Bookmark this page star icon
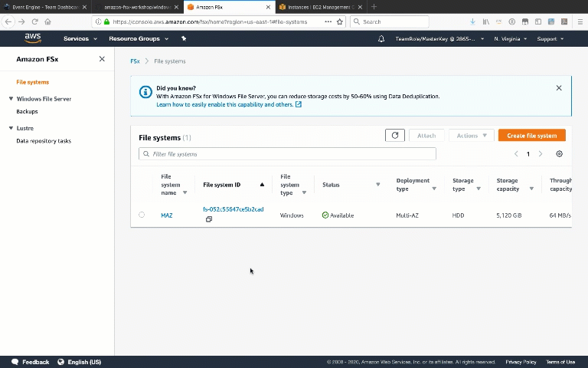 [340, 21]
